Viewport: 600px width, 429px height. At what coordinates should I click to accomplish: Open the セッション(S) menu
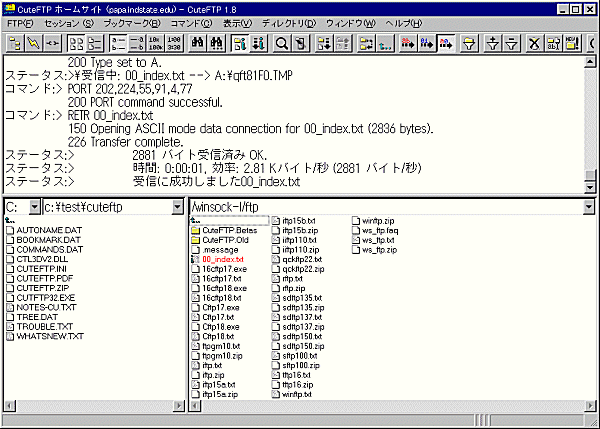69,24
